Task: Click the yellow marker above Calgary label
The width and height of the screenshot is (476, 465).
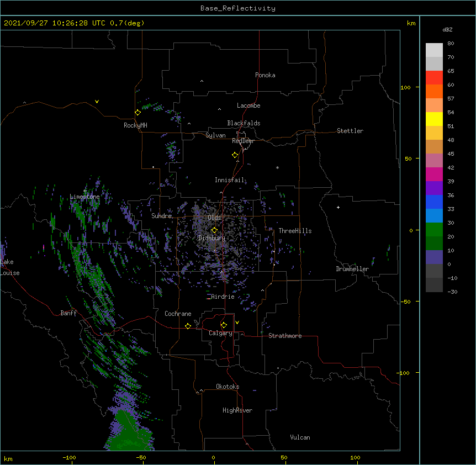Action: point(224,325)
